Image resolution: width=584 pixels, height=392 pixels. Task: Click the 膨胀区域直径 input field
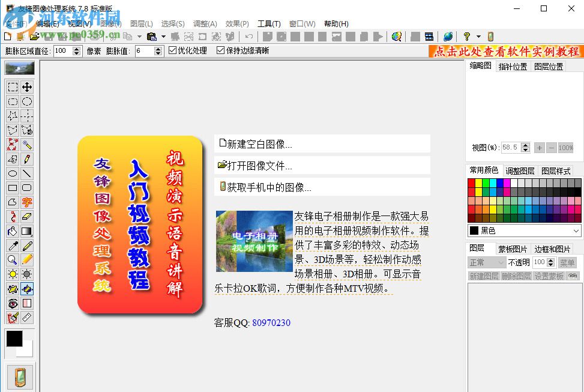[62, 51]
